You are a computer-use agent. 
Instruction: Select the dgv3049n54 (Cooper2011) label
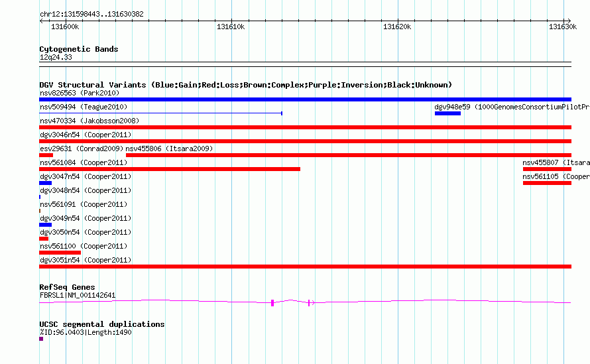click(86, 218)
